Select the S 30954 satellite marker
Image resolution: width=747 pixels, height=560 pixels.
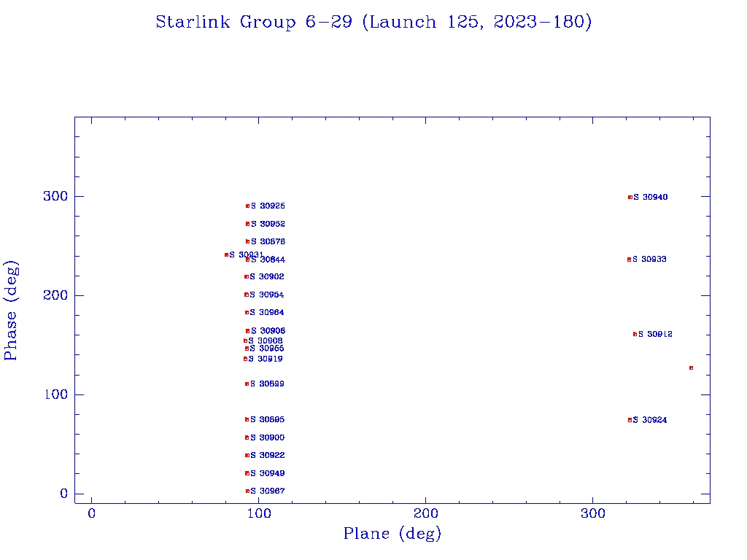(247, 295)
